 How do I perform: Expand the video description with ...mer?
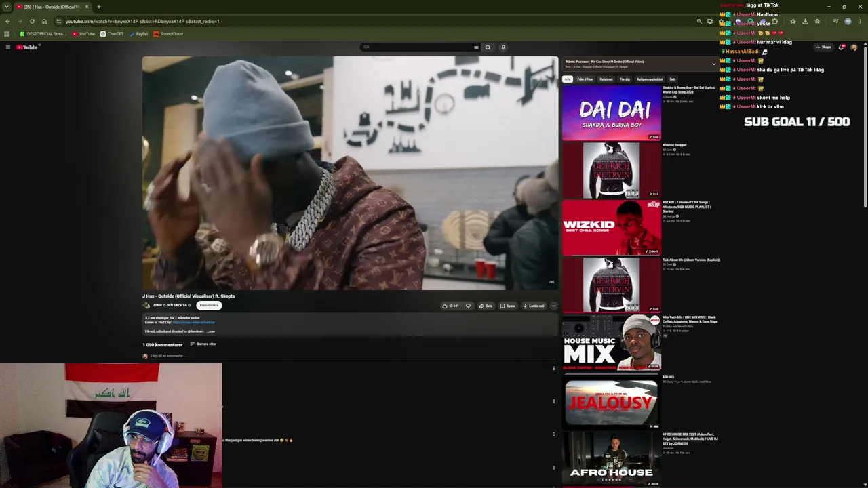tap(211, 331)
